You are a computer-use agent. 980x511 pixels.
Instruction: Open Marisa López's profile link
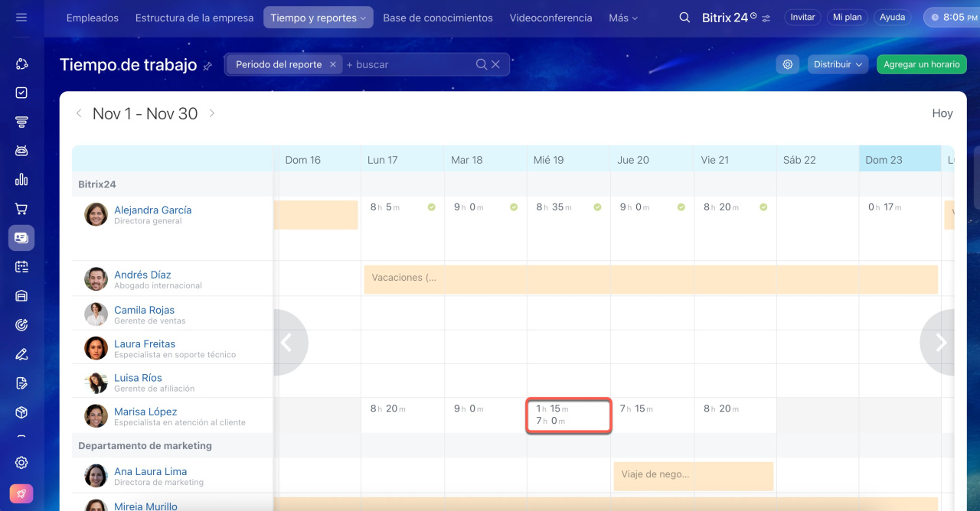point(145,412)
